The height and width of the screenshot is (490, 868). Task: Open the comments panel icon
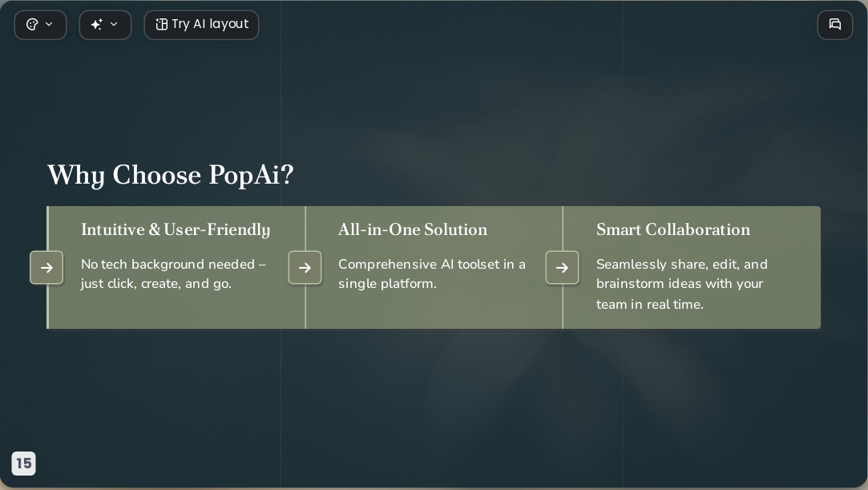point(835,25)
